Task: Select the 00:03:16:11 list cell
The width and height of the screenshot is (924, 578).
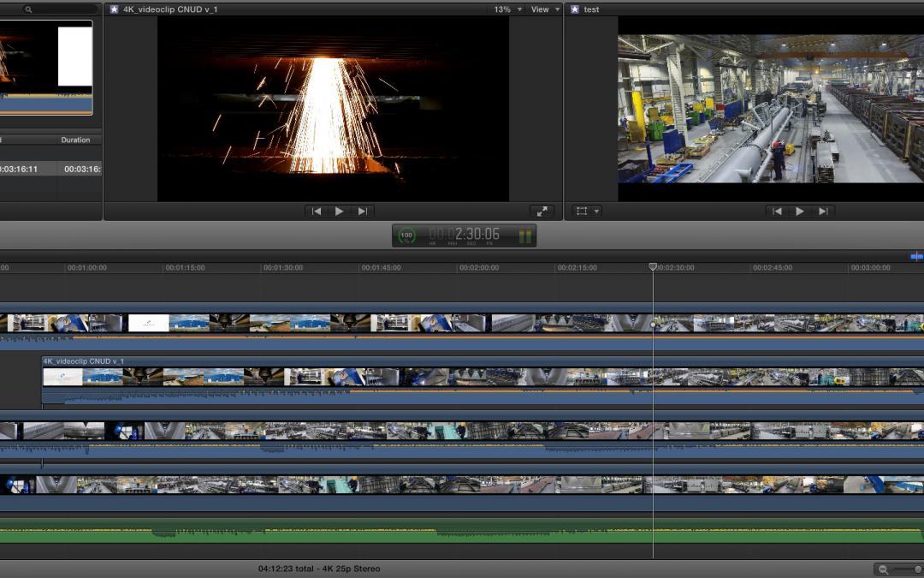Action: (x=20, y=170)
